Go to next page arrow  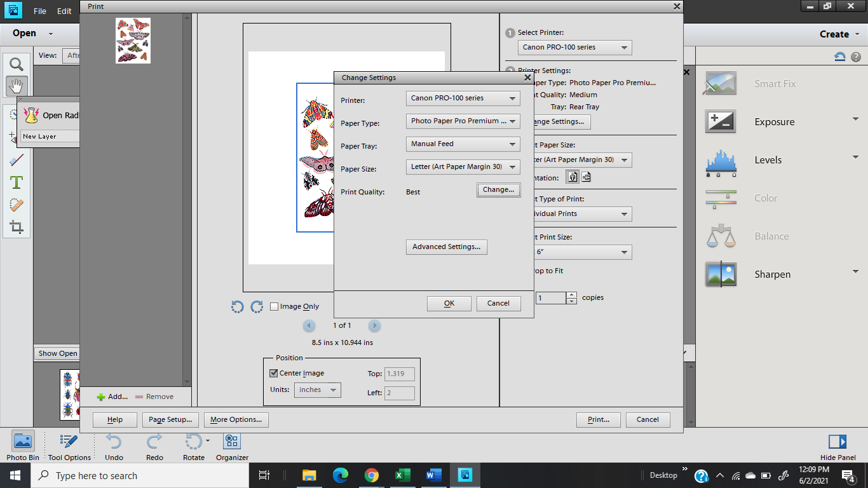click(374, 326)
